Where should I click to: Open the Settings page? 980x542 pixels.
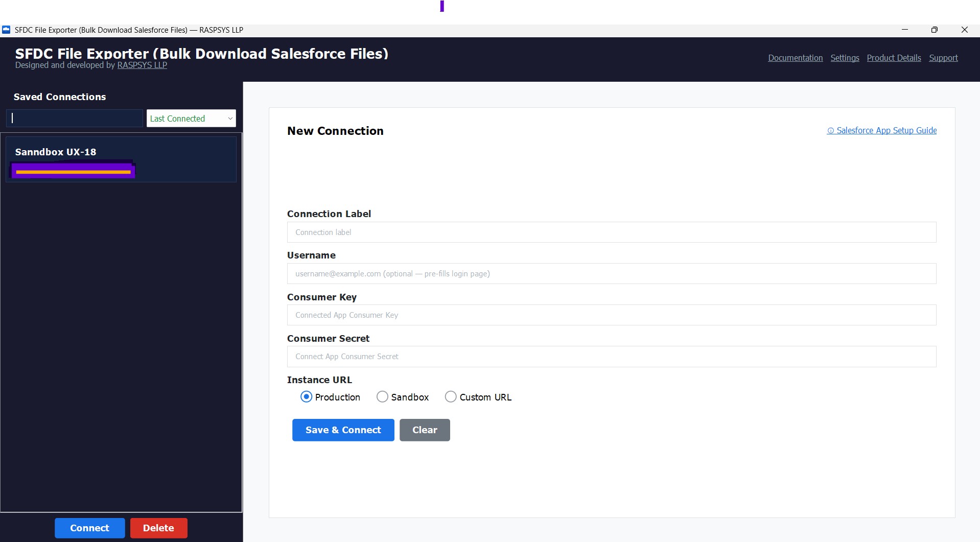[844, 58]
